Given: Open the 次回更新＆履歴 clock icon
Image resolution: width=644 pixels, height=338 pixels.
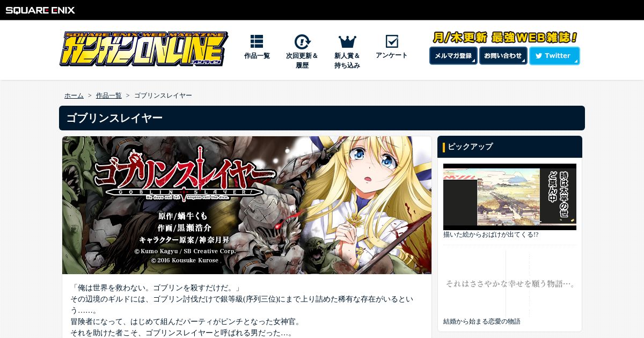Looking at the screenshot, I should pyautogui.click(x=302, y=42).
